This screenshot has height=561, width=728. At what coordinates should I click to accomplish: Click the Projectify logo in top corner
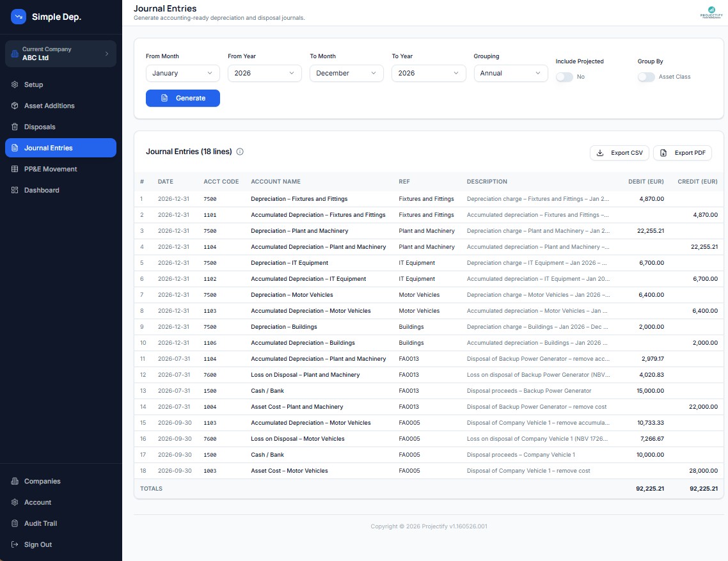(x=711, y=12)
